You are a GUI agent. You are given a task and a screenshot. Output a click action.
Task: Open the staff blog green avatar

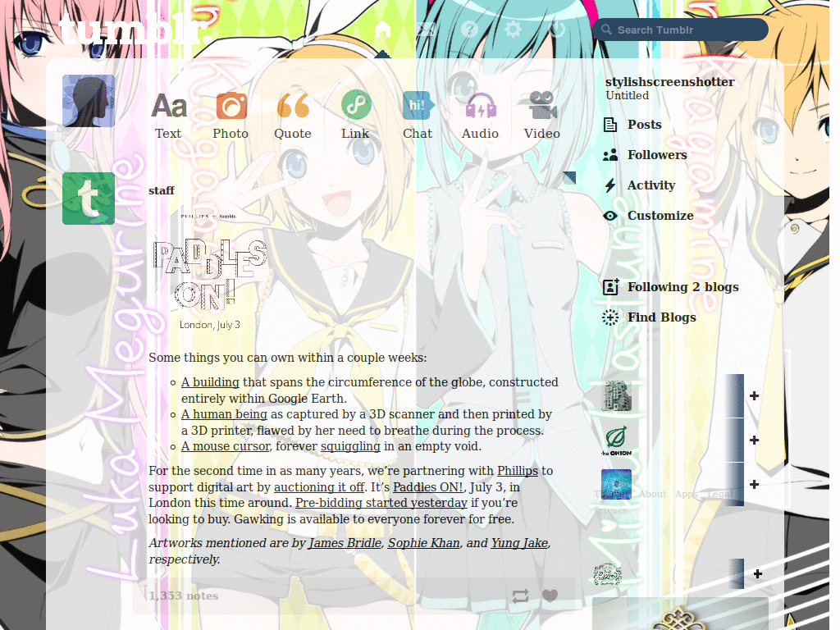click(x=89, y=199)
